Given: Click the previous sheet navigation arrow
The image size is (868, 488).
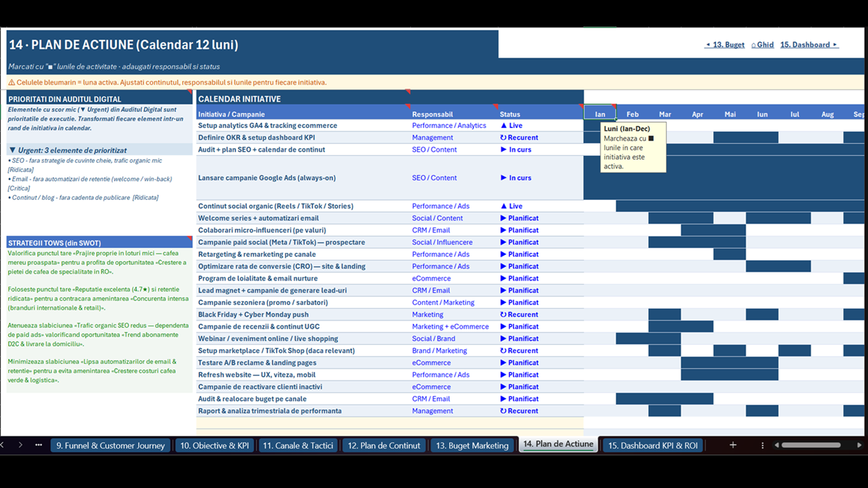Looking at the screenshot, I should click(x=3, y=445).
